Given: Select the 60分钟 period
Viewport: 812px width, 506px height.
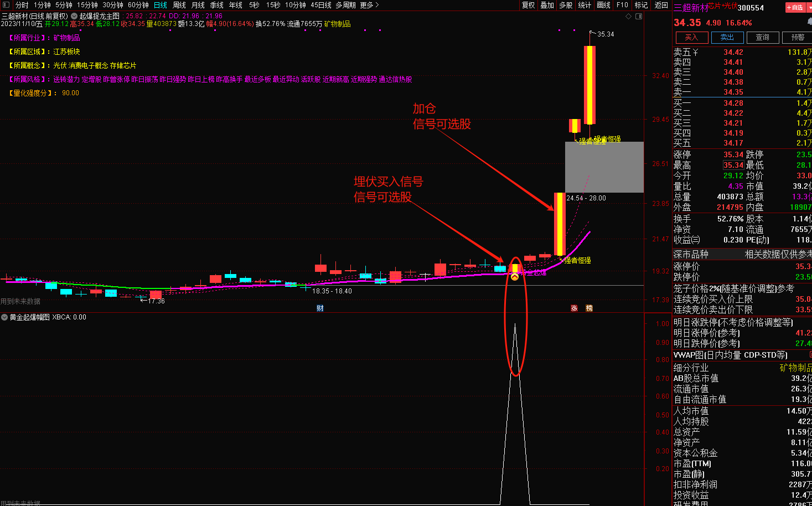Looking at the screenshot, I should [138, 5].
